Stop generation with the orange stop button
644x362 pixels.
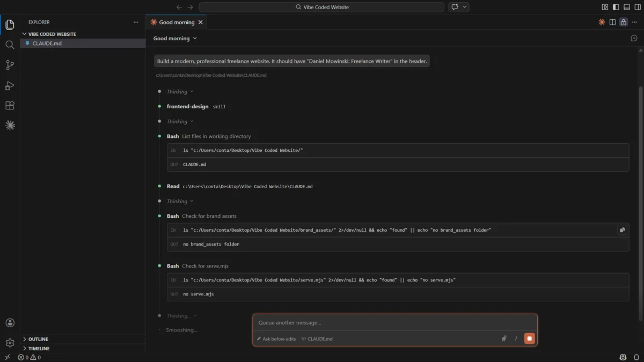pyautogui.click(x=529, y=338)
